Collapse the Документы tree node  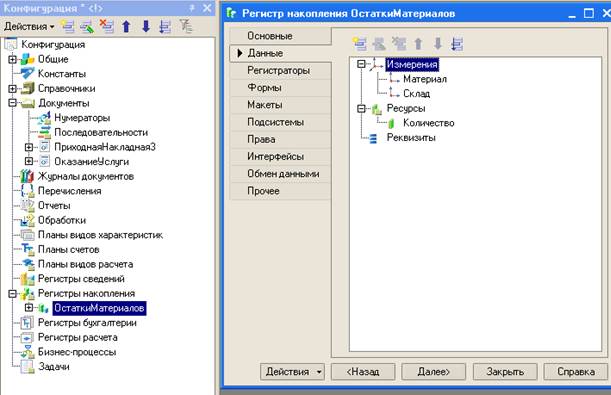click(x=12, y=103)
